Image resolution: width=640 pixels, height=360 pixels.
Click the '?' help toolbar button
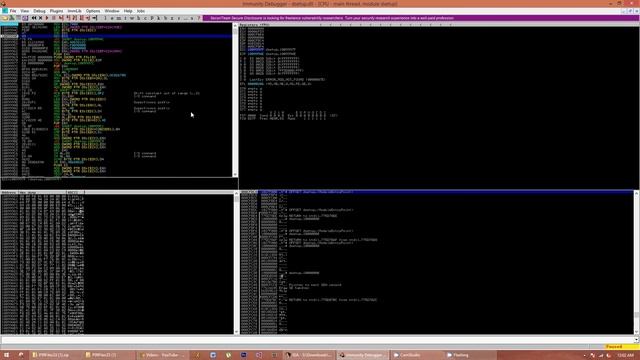(x=199, y=18)
